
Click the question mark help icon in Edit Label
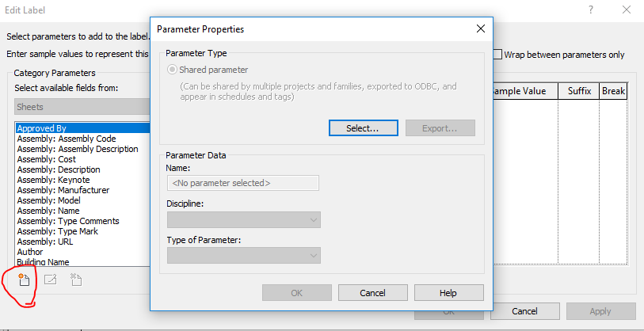click(591, 10)
